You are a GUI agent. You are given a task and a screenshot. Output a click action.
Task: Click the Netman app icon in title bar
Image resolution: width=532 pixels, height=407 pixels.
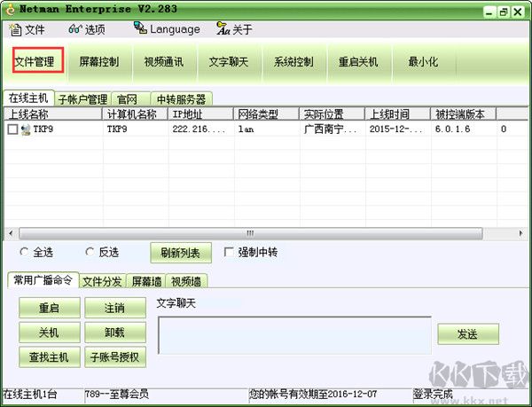[x=10, y=9]
